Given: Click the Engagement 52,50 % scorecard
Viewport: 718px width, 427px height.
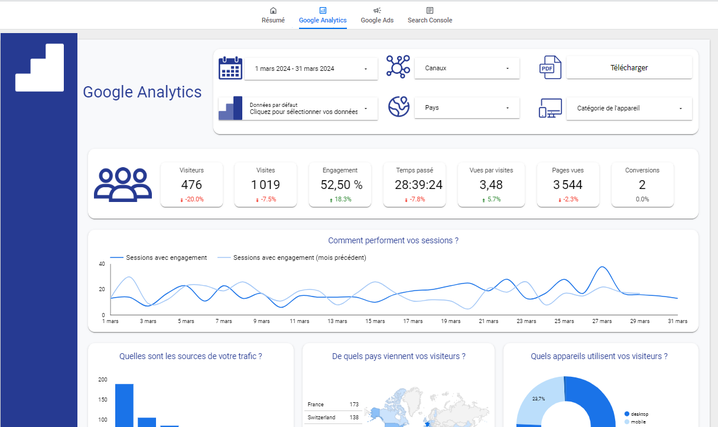Looking at the screenshot, I should point(340,184).
